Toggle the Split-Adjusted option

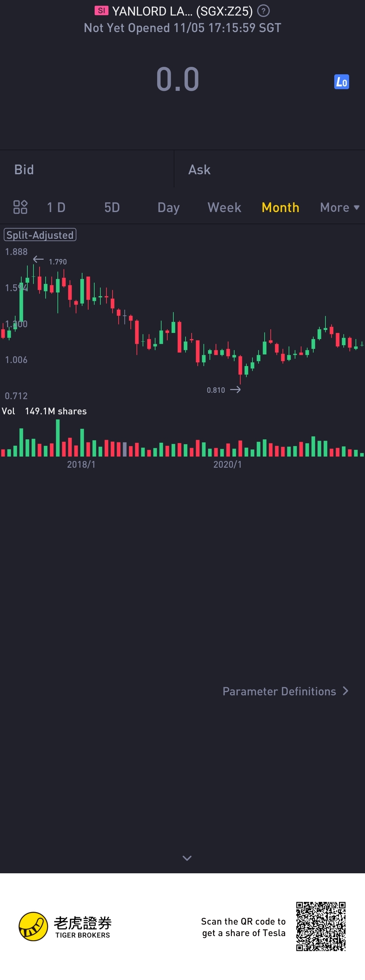click(x=40, y=235)
